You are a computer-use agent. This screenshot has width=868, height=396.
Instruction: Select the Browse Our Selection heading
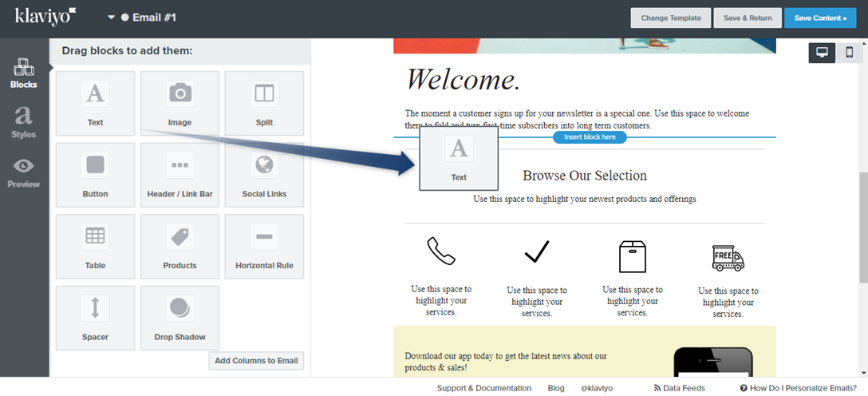point(585,176)
